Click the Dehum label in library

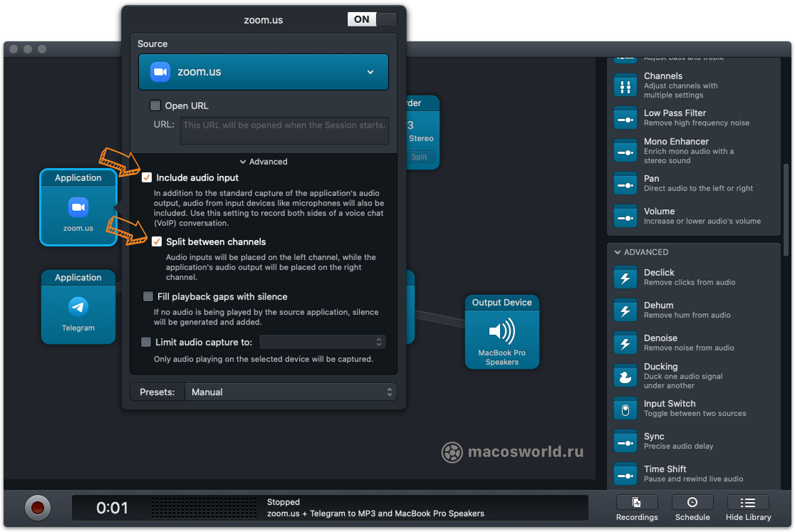tap(659, 305)
